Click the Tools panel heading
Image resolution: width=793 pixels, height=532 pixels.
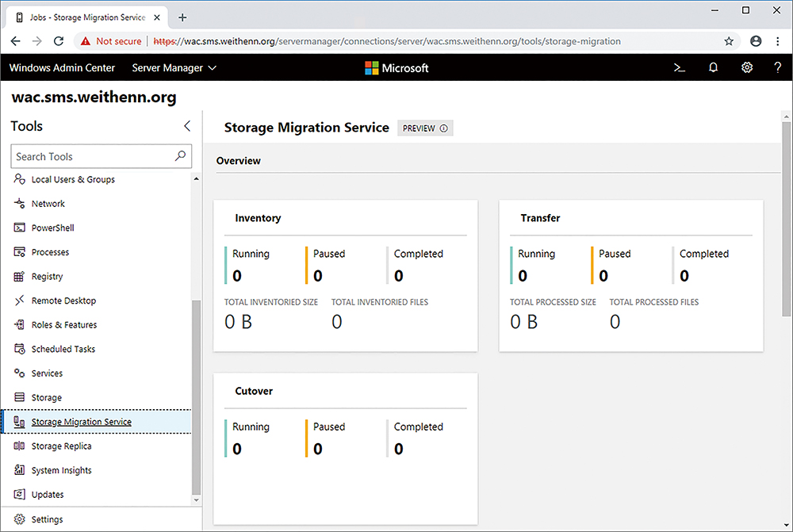pyautogui.click(x=27, y=126)
